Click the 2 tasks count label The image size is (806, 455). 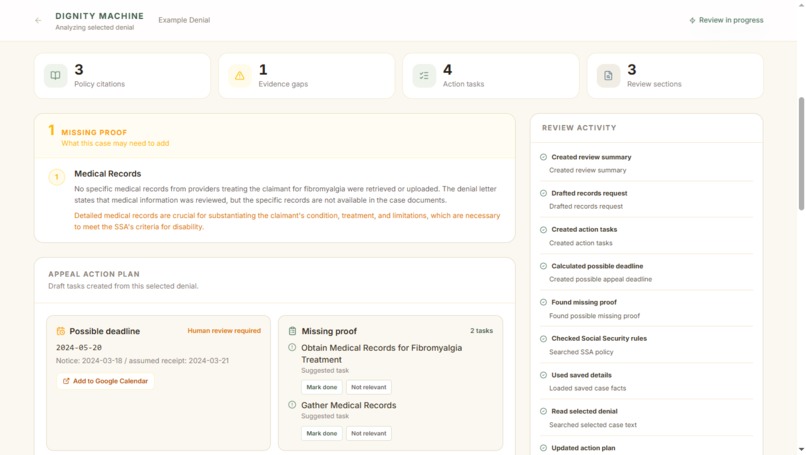(482, 331)
